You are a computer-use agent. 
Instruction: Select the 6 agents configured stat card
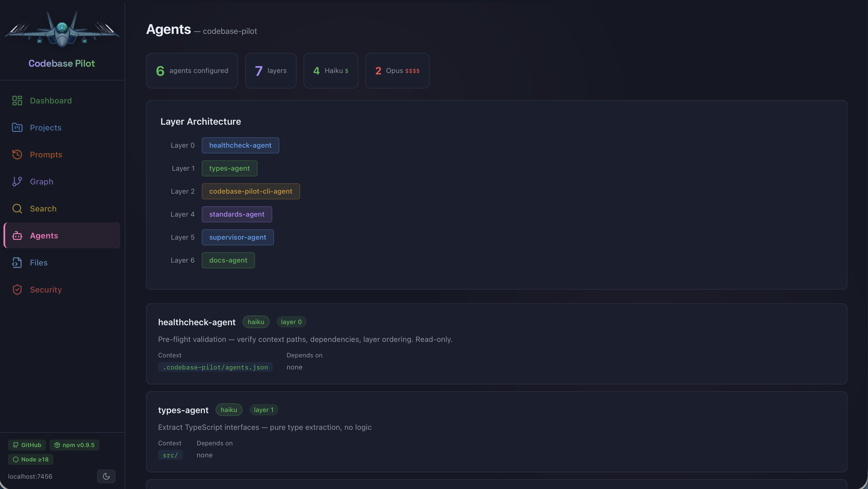coord(192,70)
